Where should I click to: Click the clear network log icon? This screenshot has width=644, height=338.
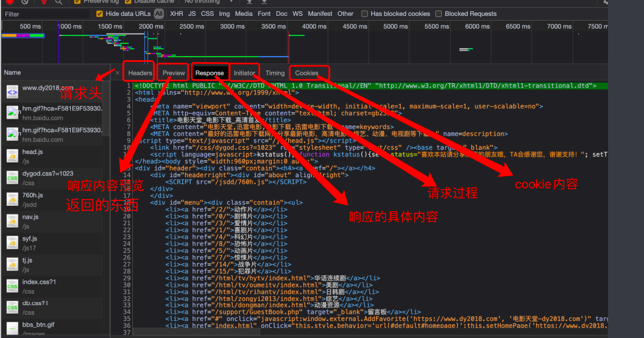pyautogui.click(x=24, y=2)
